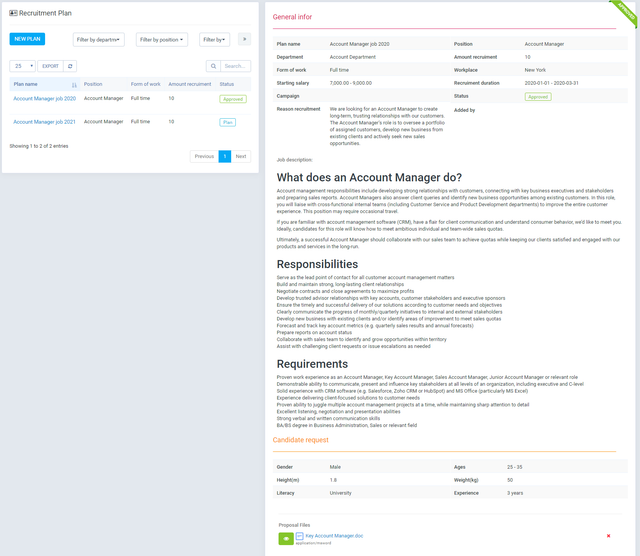The height and width of the screenshot is (556, 640).
Task: Open the third Filter by dropdown
Action: tap(214, 40)
